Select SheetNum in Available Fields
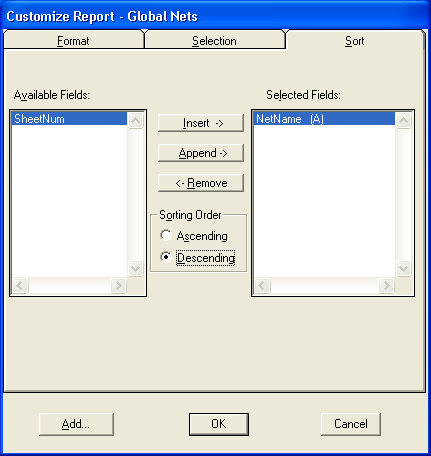 pos(69,119)
